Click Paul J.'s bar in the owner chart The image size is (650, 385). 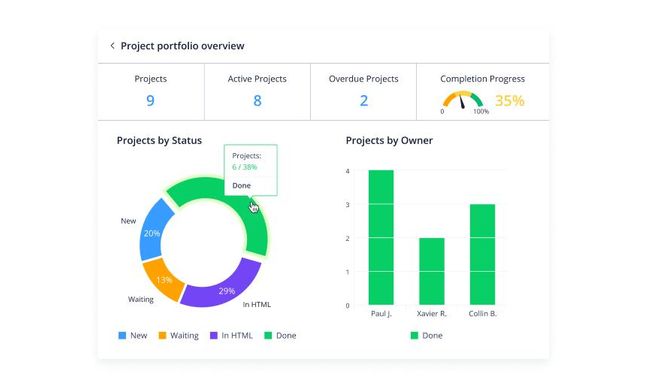[x=381, y=237]
